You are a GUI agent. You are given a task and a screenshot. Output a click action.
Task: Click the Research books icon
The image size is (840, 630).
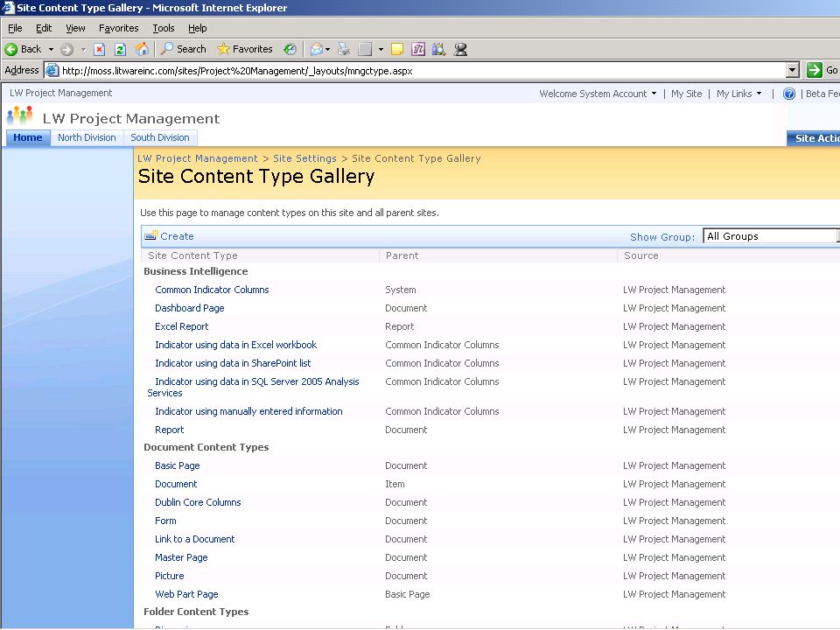(x=438, y=49)
